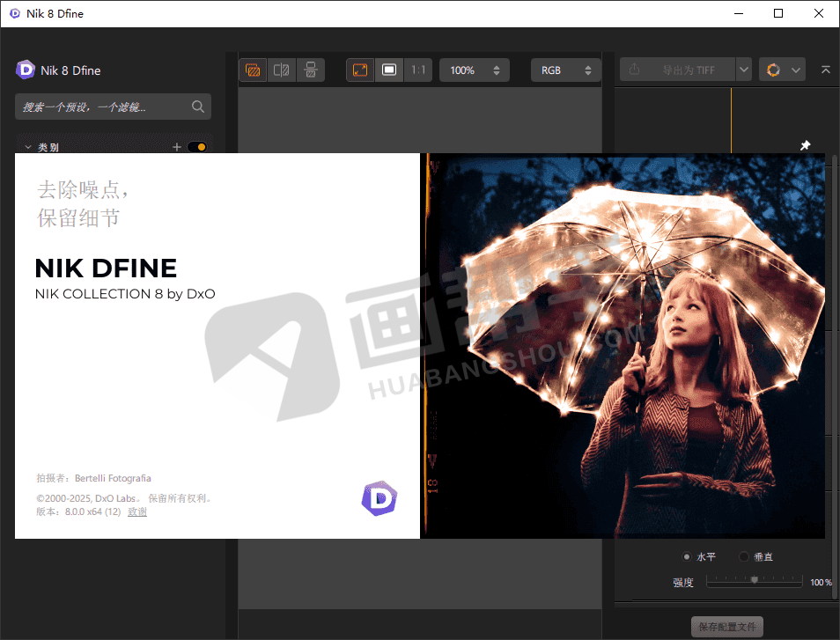Click the NIK DFINE heading text
Image resolution: width=840 pixels, height=640 pixels.
pyautogui.click(x=106, y=268)
